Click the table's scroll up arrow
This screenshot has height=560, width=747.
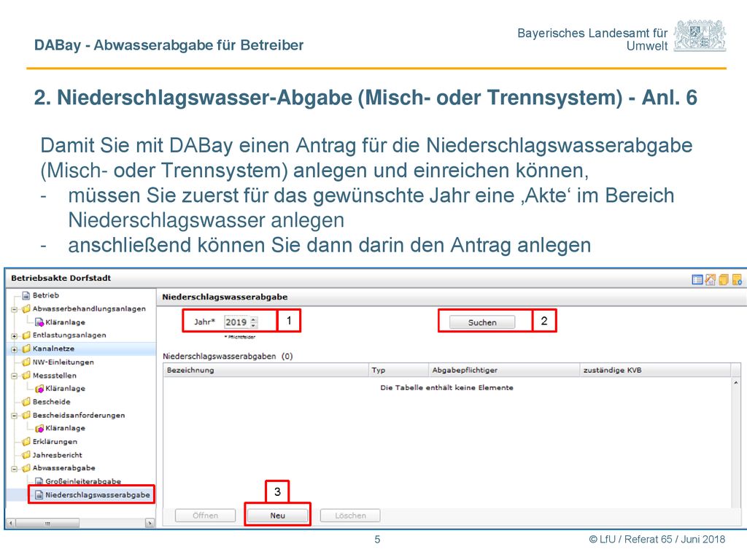point(736,382)
